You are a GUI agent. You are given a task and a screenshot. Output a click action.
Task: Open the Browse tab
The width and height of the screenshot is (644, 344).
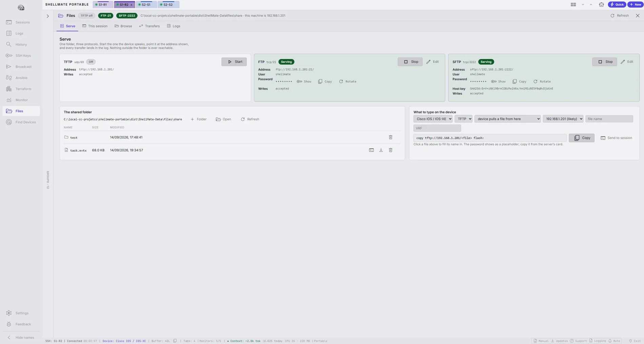point(123,26)
